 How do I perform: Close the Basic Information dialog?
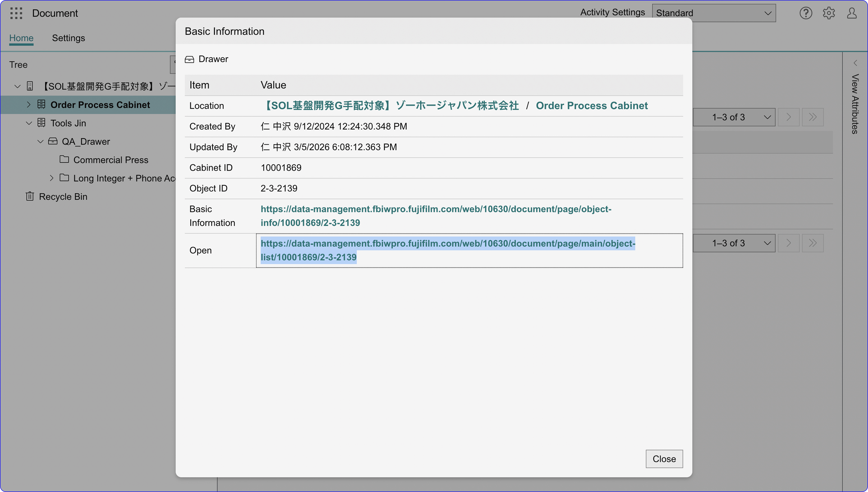[664, 458]
